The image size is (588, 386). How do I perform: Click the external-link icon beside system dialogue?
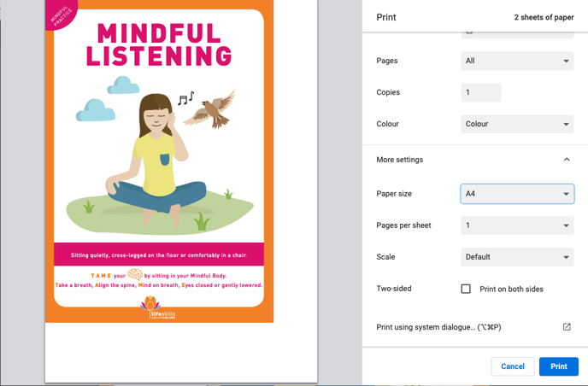[566, 327]
